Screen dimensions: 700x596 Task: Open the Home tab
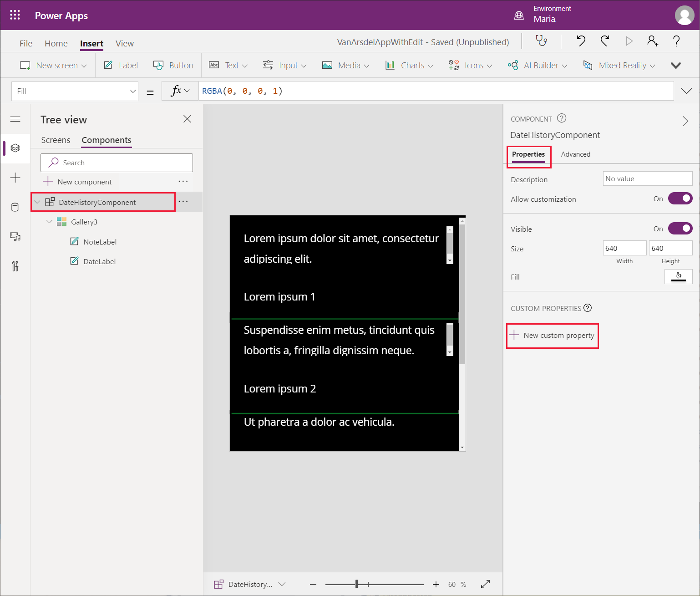[56, 43]
